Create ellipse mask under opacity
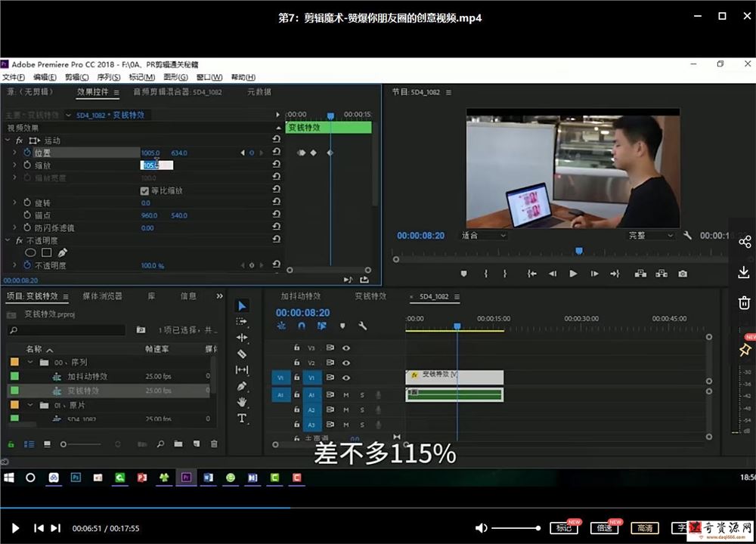The image size is (756, 544). (x=30, y=252)
